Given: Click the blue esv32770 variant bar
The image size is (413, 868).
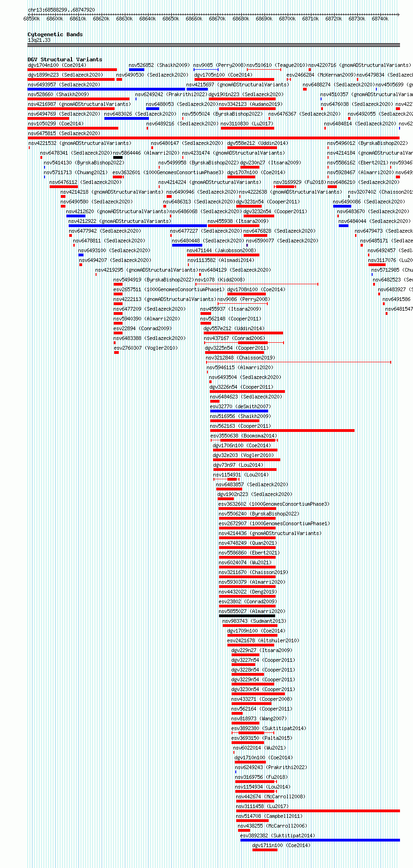Looking at the screenshot, I should click(239, 411).
